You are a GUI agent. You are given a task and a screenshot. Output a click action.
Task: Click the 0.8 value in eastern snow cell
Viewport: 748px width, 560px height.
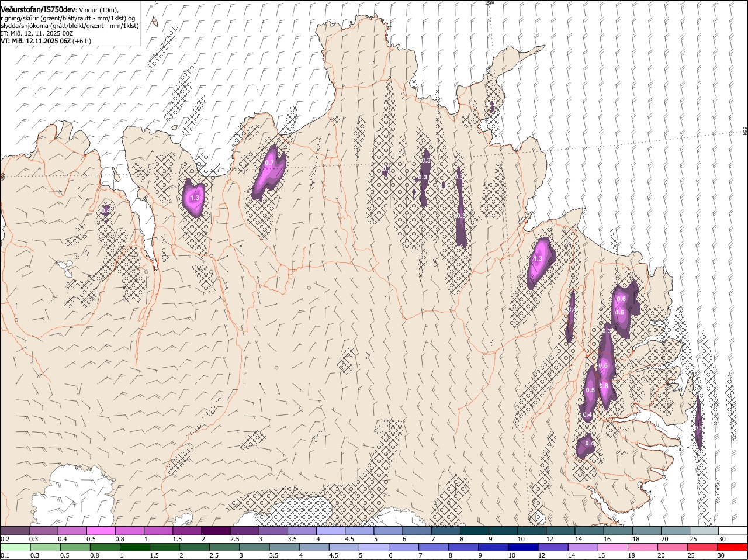click(x=604, y=386)
